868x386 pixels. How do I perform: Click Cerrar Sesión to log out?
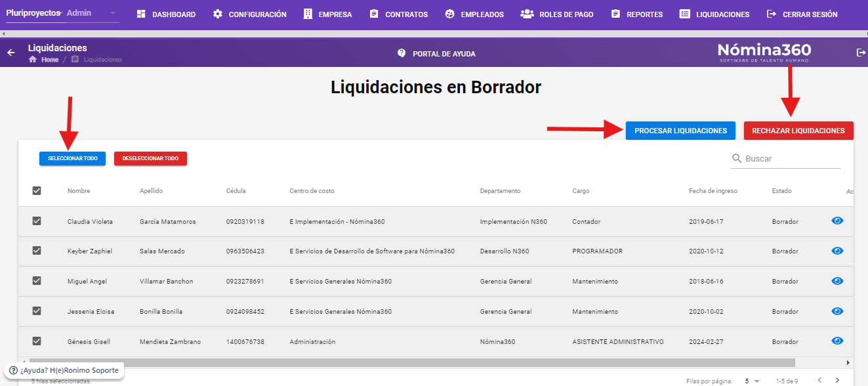click(x=802, y=14)
